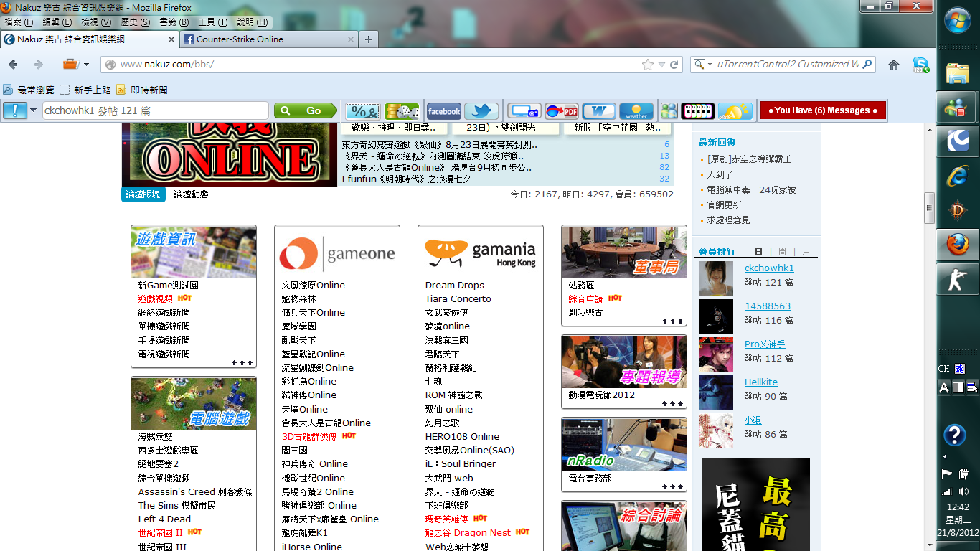Viewport: 980px width, 551px height.
Task: Open the Diablo icon on the taskbar
Action: point(958,211)
